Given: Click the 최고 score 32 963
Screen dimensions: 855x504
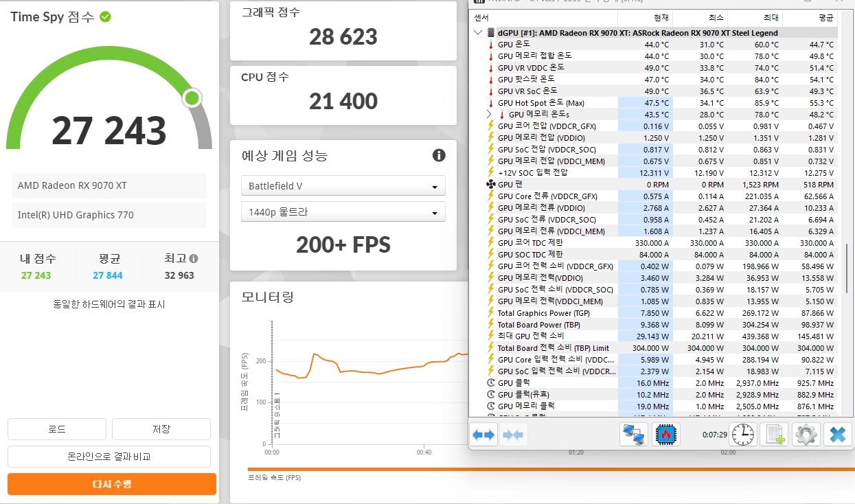Looking at the screenshot, I should (179, 275).
